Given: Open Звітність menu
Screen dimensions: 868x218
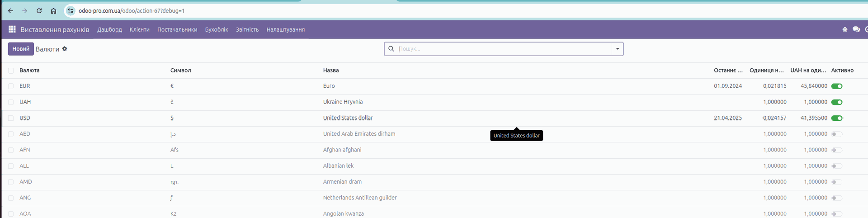Looking at the screenshot, I should tap(247, 29).
